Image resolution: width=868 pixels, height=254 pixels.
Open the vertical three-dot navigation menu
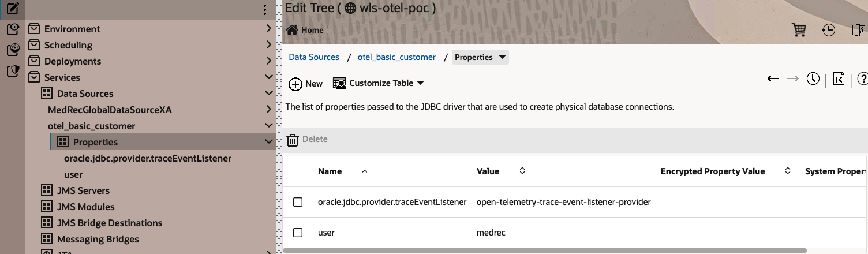click(x=265, y=10)
